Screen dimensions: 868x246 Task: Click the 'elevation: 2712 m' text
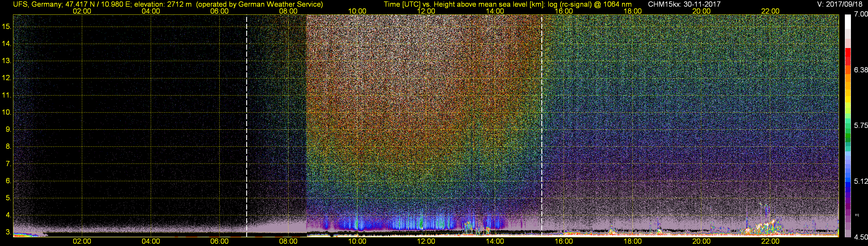163,4
